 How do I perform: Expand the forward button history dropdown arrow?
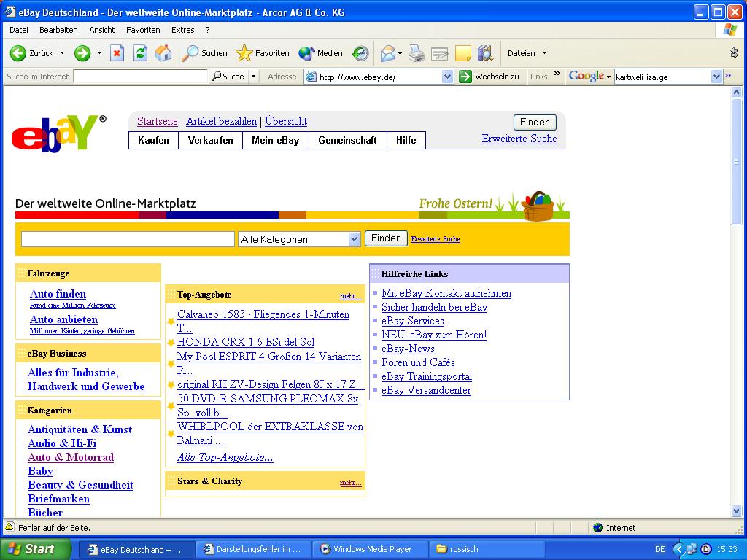click(x=99, y=52)
